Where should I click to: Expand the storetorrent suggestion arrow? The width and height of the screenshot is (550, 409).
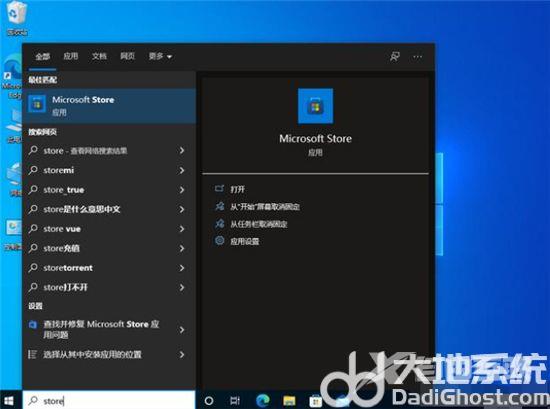(x=182, y=268)
